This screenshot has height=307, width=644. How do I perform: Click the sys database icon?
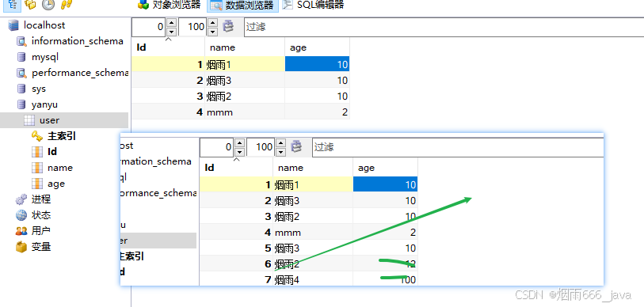point(21,89)
